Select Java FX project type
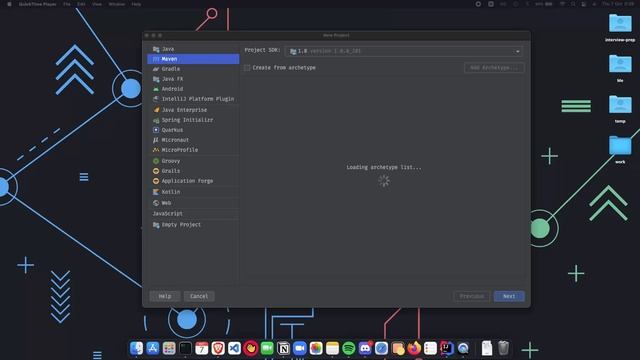 193,79
